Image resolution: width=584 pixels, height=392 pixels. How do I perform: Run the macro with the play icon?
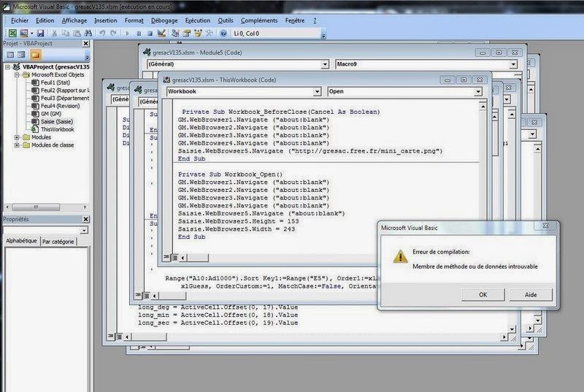127,34
